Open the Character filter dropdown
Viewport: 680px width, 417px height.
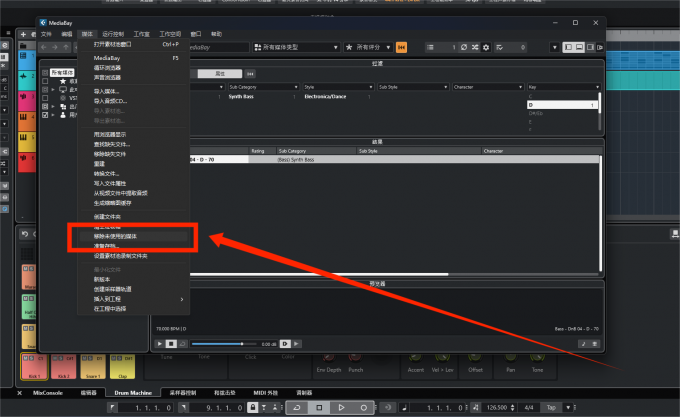pos(487,87)
